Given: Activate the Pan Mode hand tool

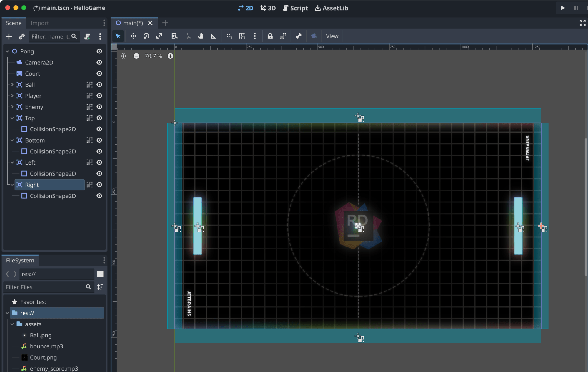Looking at the screenshot, I should (201, 36).
